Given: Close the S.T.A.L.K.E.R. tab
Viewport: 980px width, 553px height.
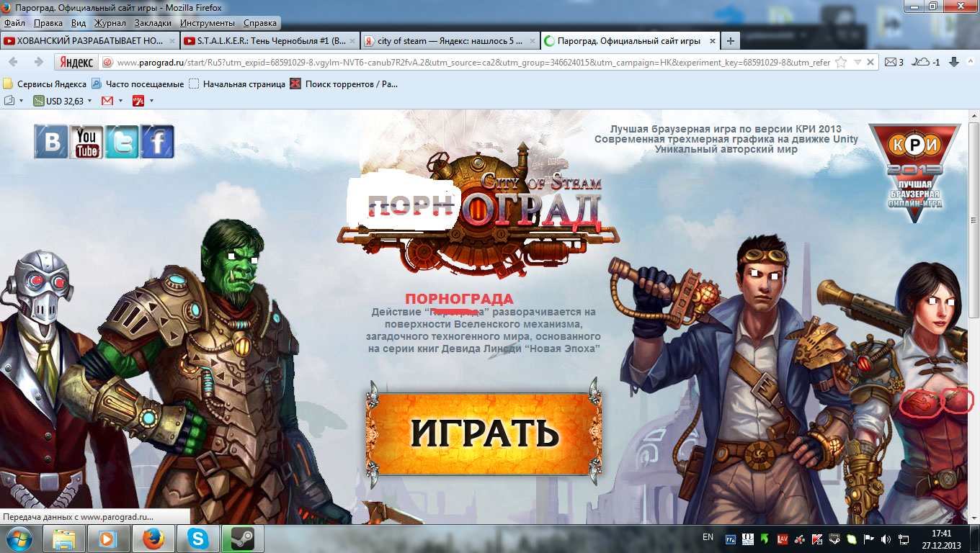Looking at the screenshot, I should (352, 41).
